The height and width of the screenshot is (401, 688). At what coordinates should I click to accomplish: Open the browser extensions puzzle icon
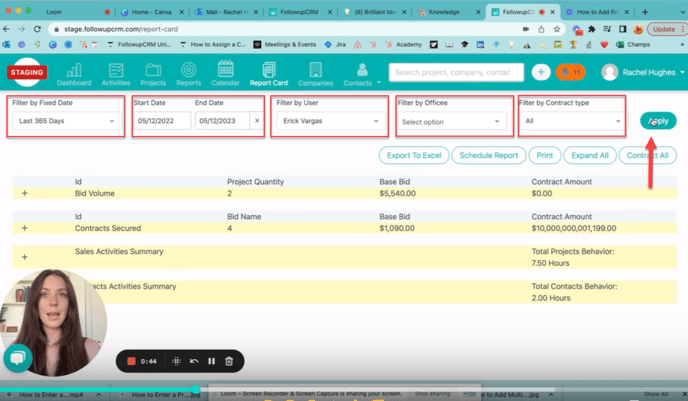(592, 29)
